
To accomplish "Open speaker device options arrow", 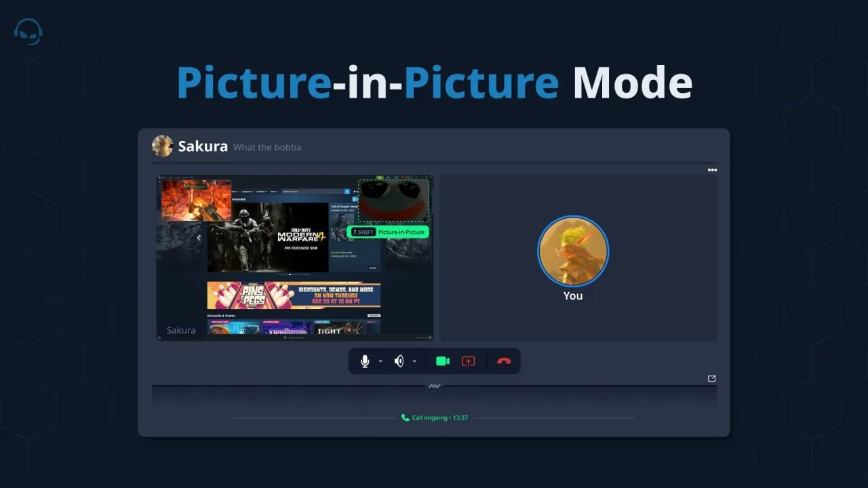I will 414,361.
